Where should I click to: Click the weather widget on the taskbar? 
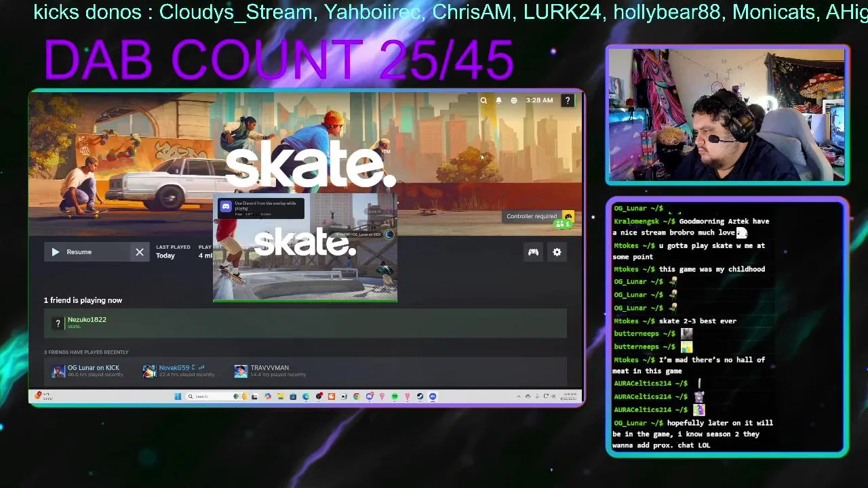coord(43,396)
